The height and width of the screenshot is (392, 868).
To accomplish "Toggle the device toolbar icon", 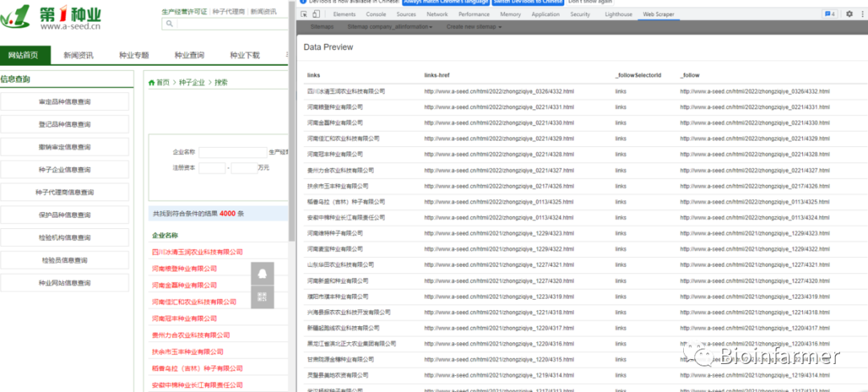I will [317, 14].
